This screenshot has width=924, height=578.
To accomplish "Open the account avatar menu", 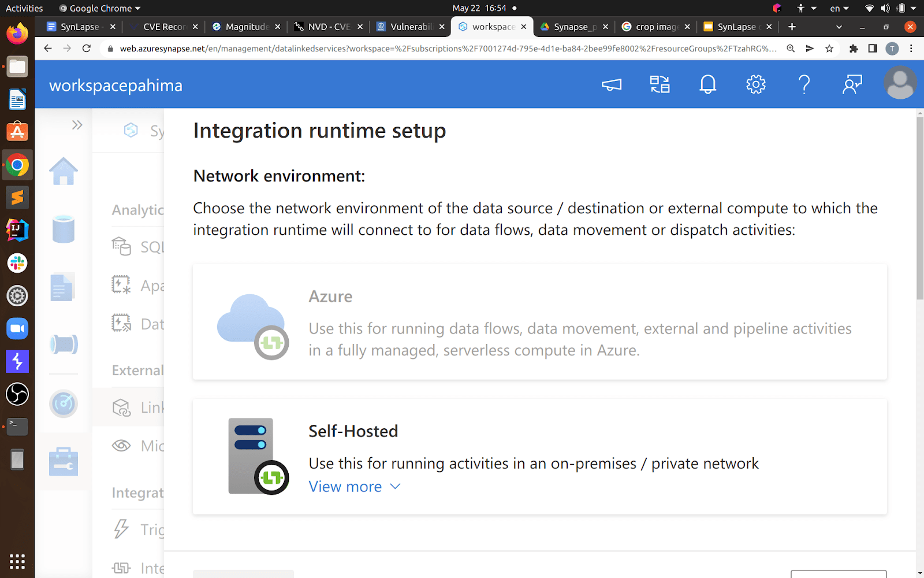I will tap(900, 83).
